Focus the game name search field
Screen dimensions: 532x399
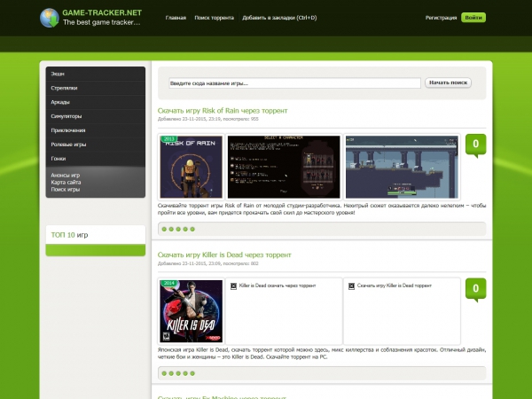coord(294,83)
